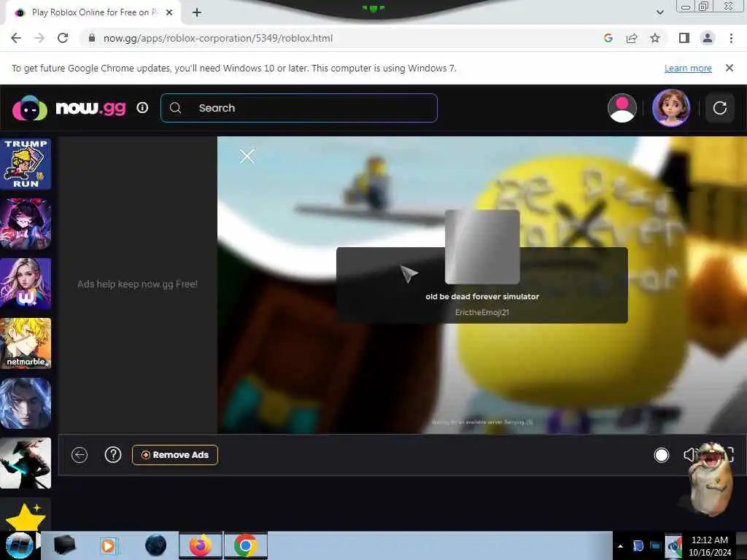Expand the tab search dropdown arrow
This screenshot has width=747, height=560.
pos(659,12)
